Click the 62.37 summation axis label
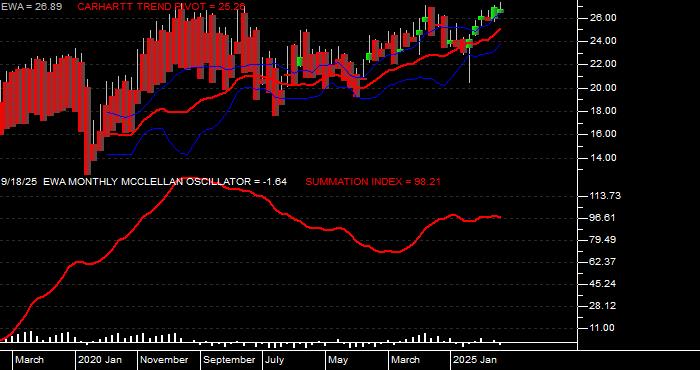The width and height of the screenshot is (700, 370). (604, 262)
